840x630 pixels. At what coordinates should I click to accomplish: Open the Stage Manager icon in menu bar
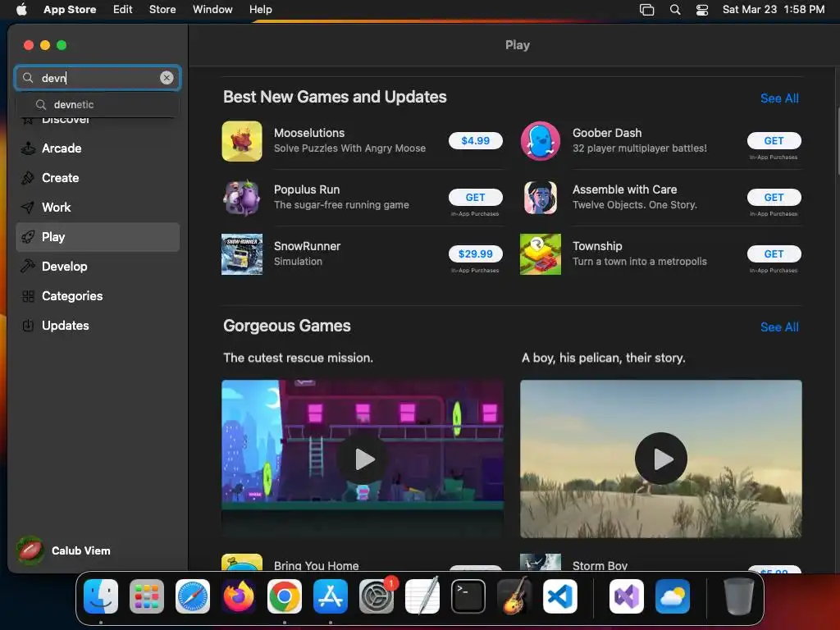tap(646, 9)
